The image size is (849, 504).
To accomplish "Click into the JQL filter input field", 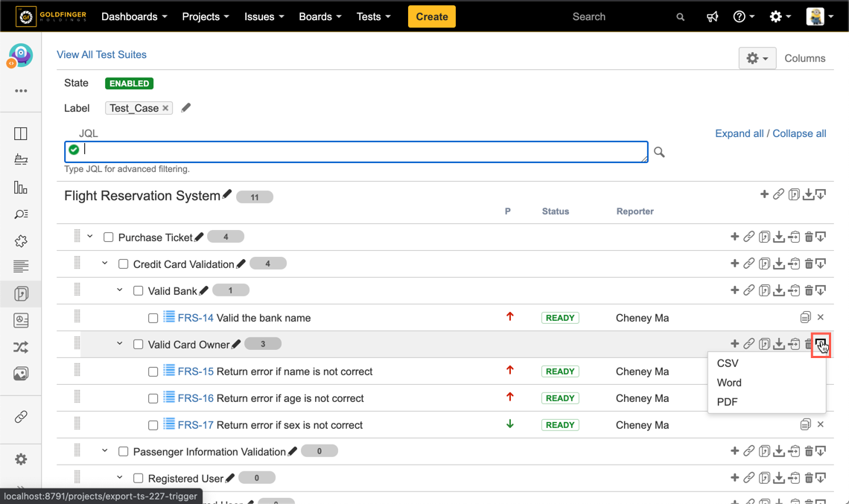I will point(357,151).
